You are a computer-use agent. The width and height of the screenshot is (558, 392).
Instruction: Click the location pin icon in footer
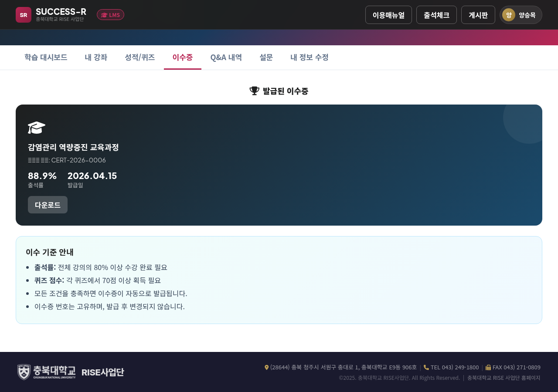pos(267,367)
